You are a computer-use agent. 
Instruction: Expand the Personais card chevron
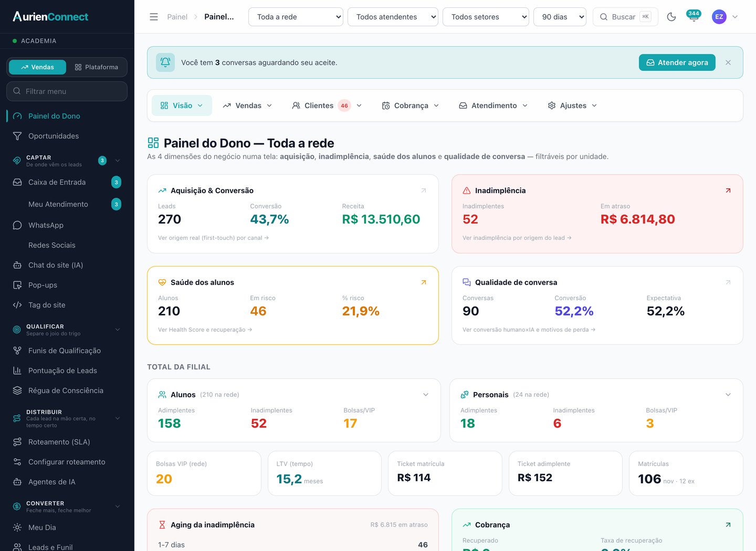click(x=728, y=395)
